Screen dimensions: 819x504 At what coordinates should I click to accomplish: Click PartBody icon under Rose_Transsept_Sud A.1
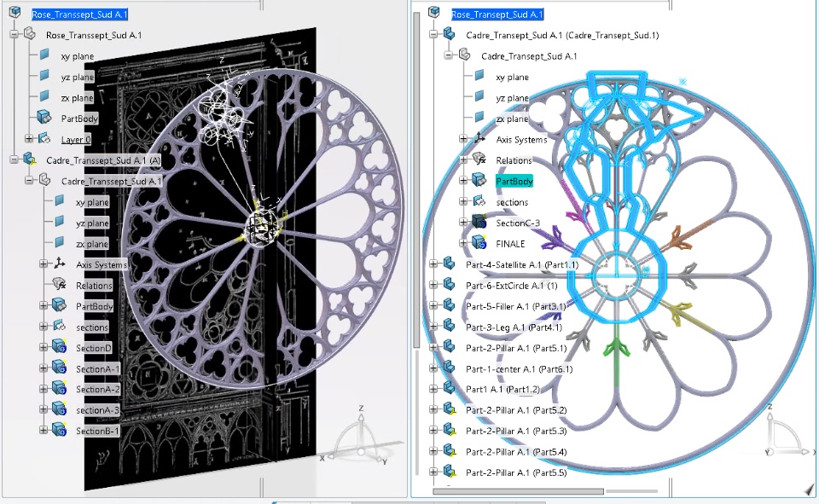tap(44, 117)
